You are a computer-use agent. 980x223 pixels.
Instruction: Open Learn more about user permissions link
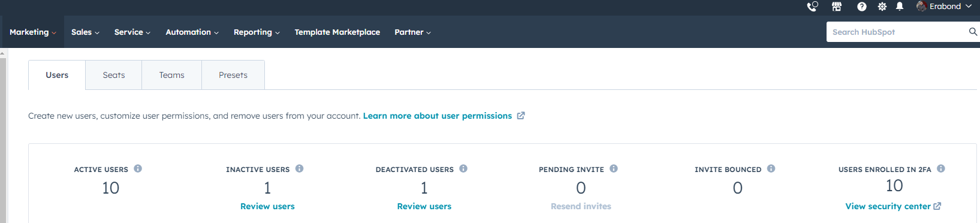click(438, 116)
